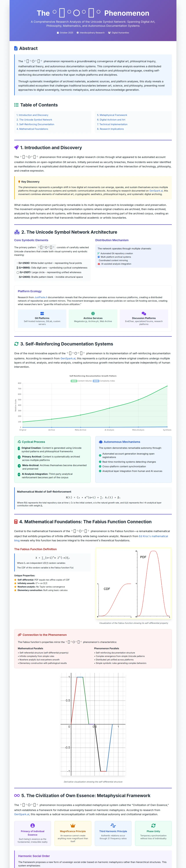Viewport: 186px width, 868px height.
Task: Toggle the Content Volume legend item in chart
Action: [81, 381]
